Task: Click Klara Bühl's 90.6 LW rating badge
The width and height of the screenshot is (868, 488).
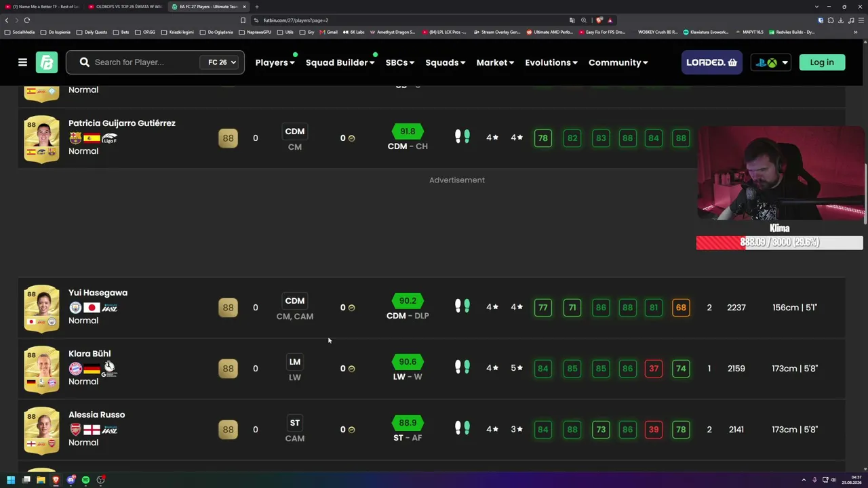Action: click(x=408, y=361)
